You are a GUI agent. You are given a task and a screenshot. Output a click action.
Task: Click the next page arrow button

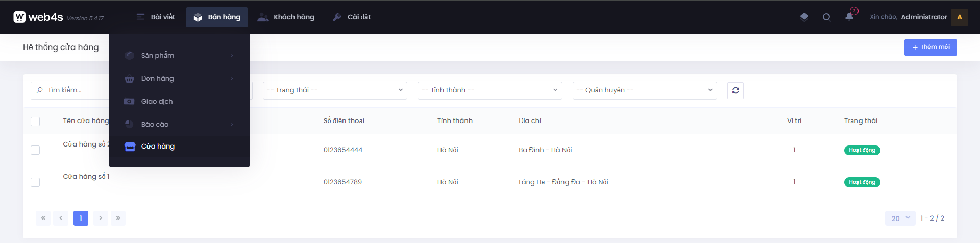pyautogui.click(x=101, y=218)
